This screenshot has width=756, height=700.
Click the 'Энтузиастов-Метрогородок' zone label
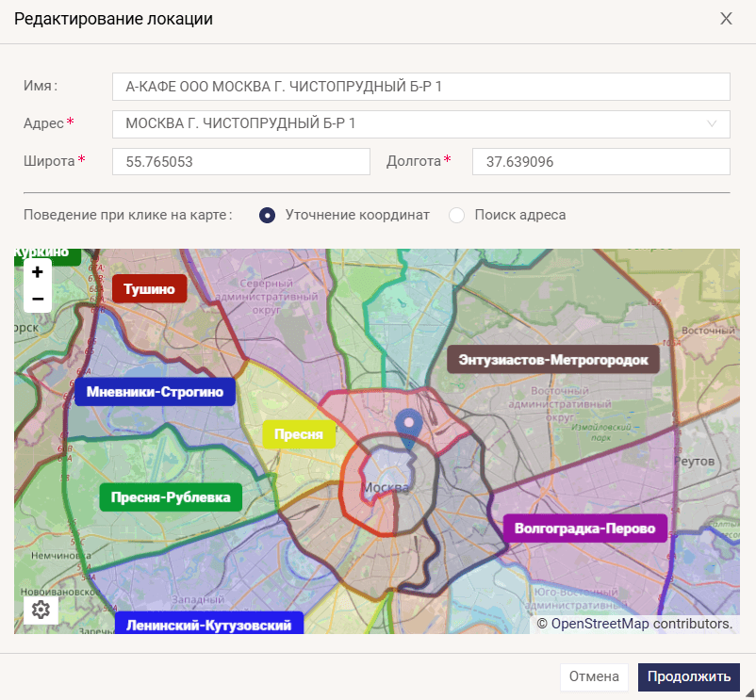click(553, 360)
